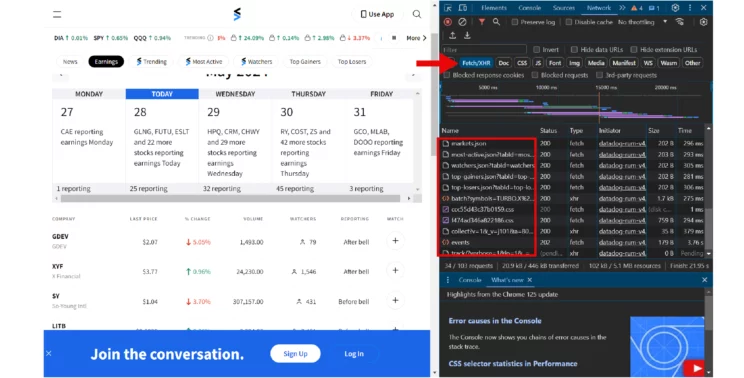Export HAR file download icon

(x=467, y=36)
